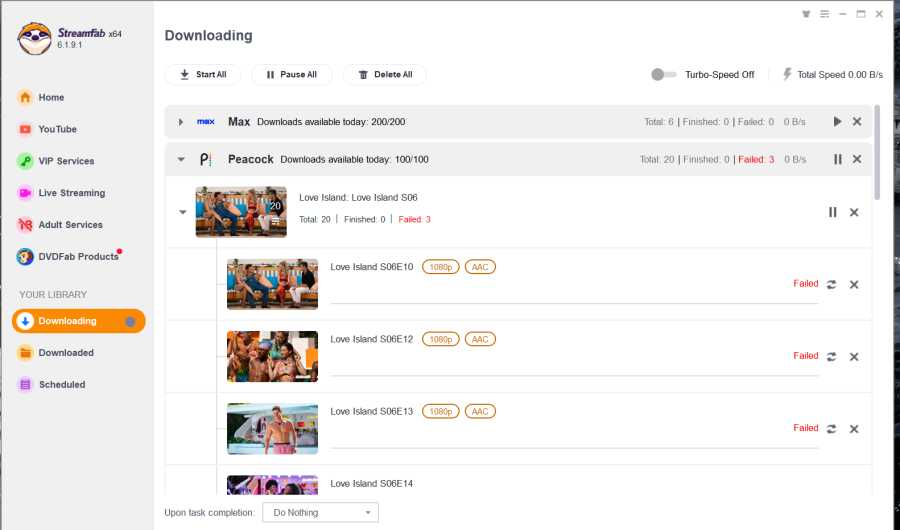Collapse the Love Island S06 list

(183, 212)
